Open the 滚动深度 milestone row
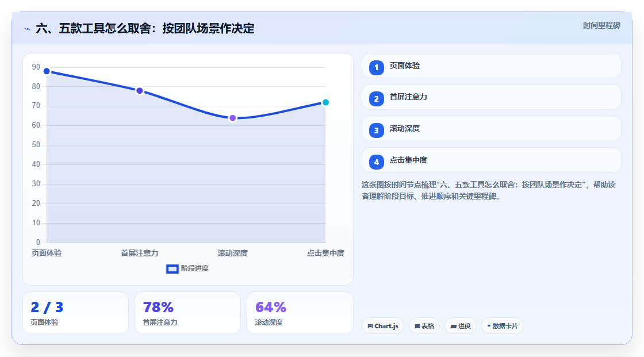The height and width of the screenshot is (357, 644). [491, 129]
